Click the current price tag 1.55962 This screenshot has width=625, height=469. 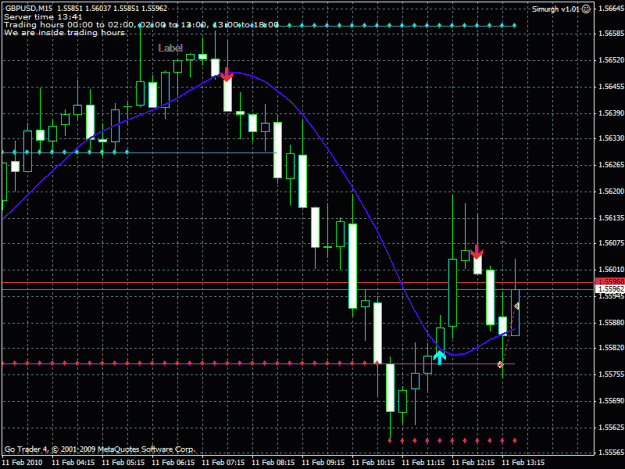click(610, 289)
